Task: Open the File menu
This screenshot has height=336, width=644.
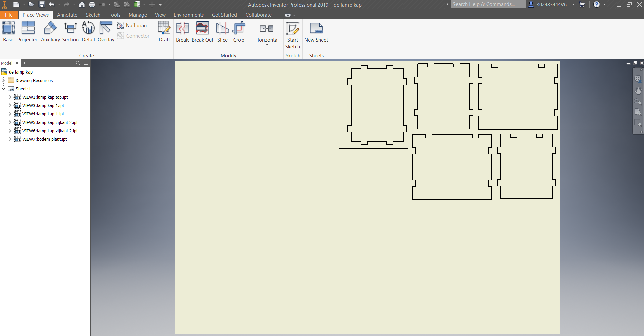Action: pos(9,15)
